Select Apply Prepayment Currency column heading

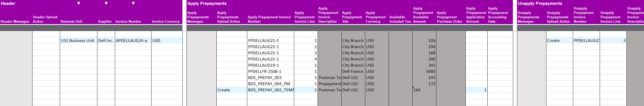coord(376,17)
